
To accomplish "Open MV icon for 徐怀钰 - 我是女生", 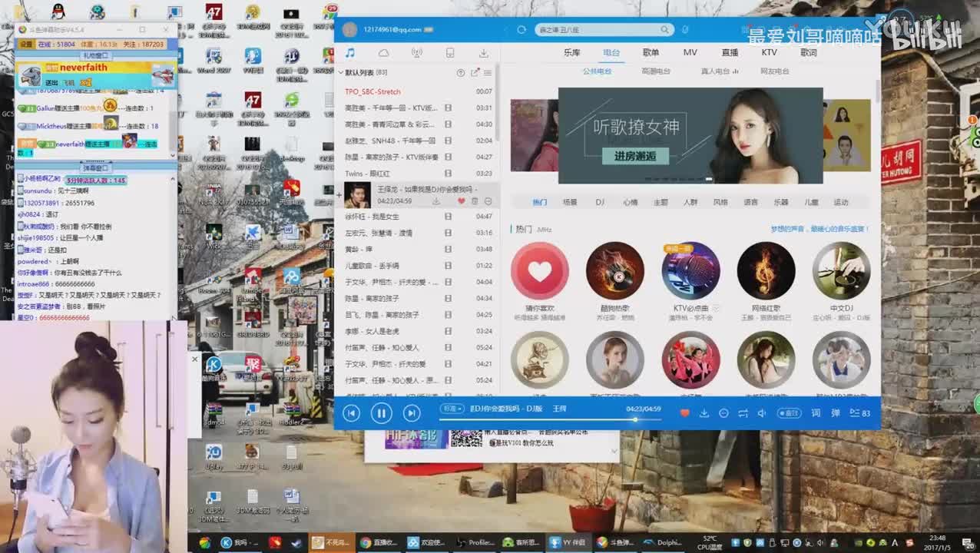I will (x=449, y=217).
